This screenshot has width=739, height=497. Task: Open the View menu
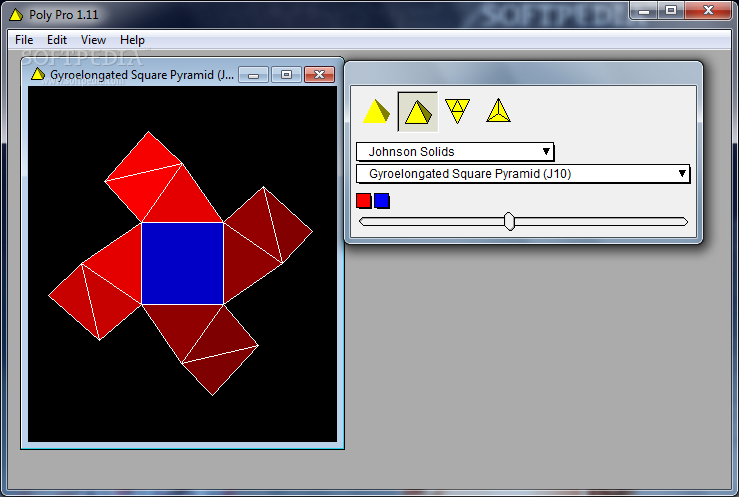tap(93, 40)
